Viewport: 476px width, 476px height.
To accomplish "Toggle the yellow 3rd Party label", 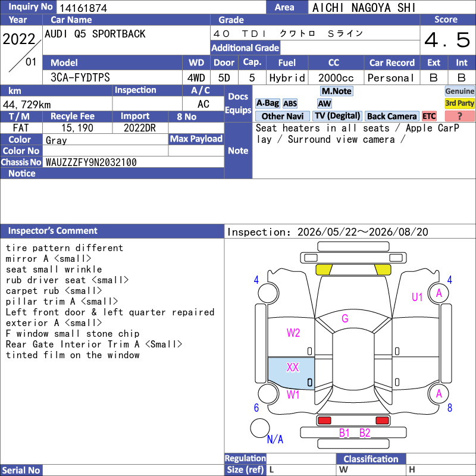I will point(459,104).
